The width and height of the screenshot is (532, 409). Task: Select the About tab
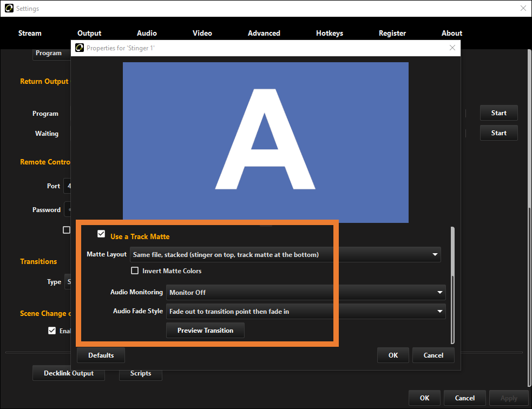coord(452,33)
